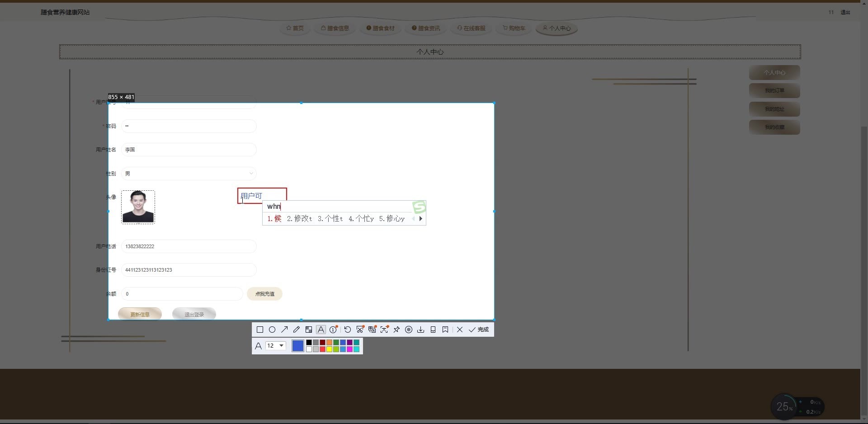Undo the last annotation

click(348, 330)
